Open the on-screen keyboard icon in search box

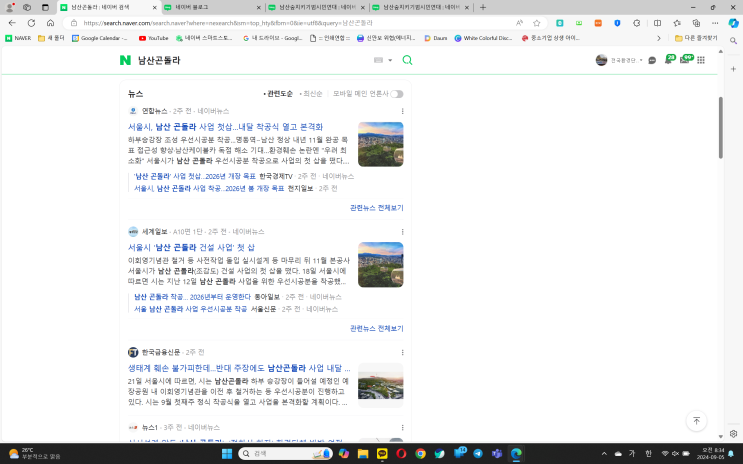378,60
